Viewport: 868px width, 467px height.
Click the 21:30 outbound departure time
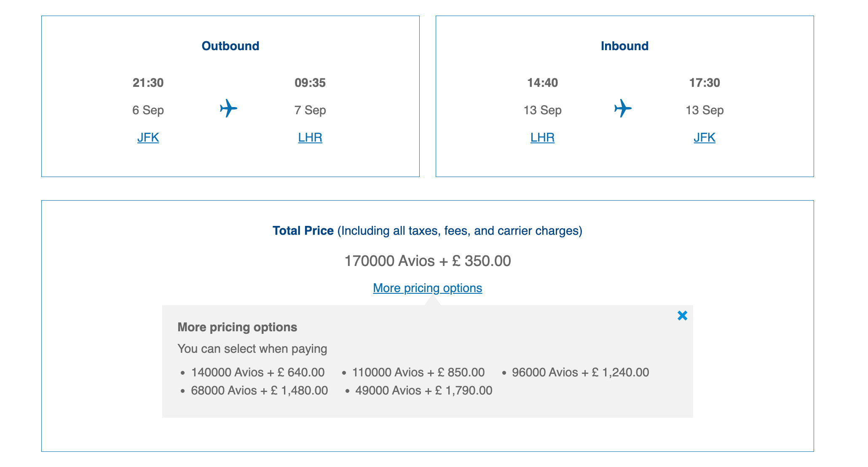point(148,83)
